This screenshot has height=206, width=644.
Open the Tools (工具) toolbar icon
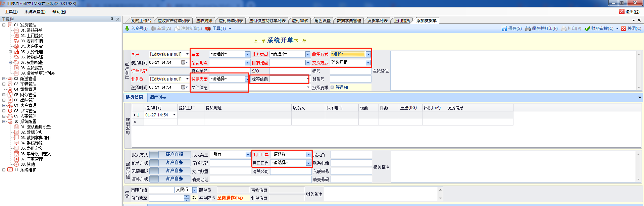tap(208, 29)
